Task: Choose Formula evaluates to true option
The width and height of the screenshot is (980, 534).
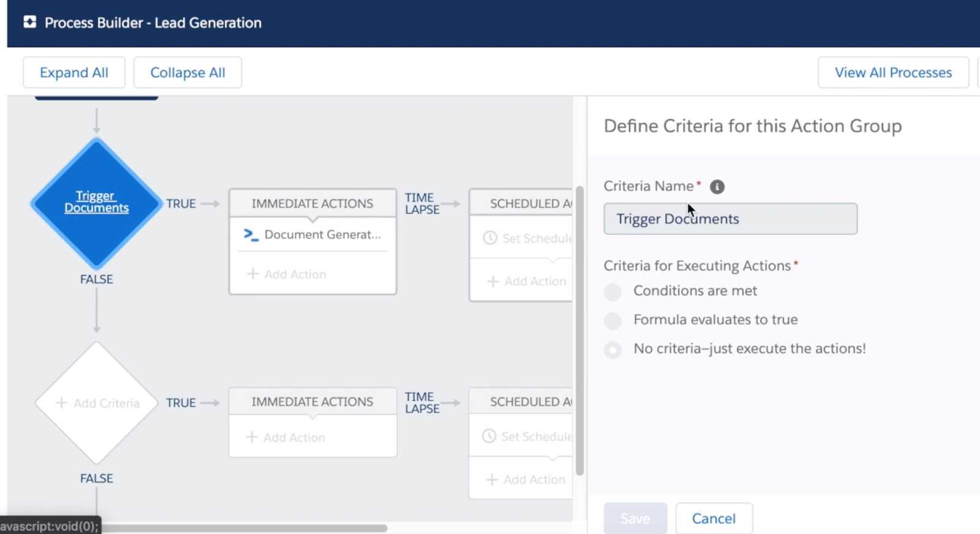Action: 612,321
